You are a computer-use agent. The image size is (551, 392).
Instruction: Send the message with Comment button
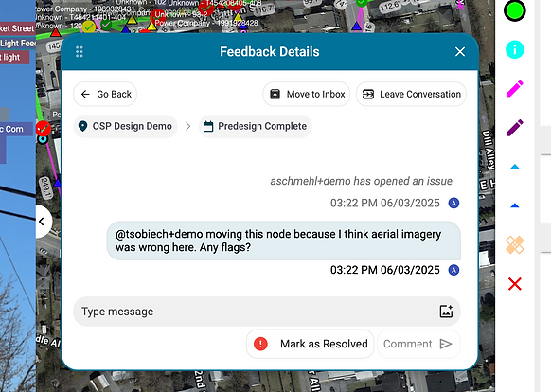(418, 344)
